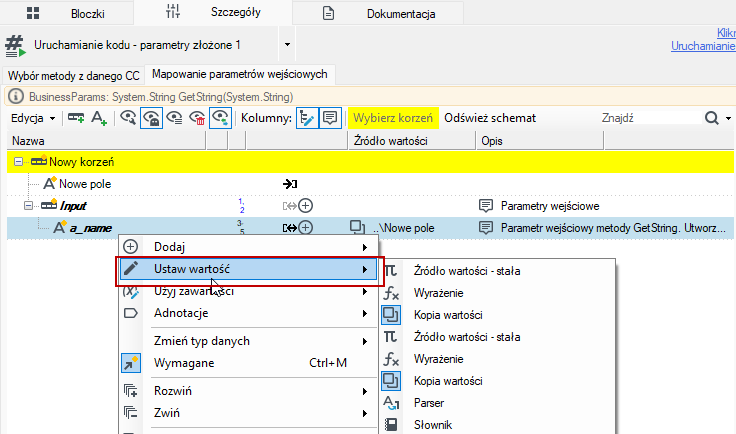
Task: Click the add node icon with green plus
Action: click(76, 118)
